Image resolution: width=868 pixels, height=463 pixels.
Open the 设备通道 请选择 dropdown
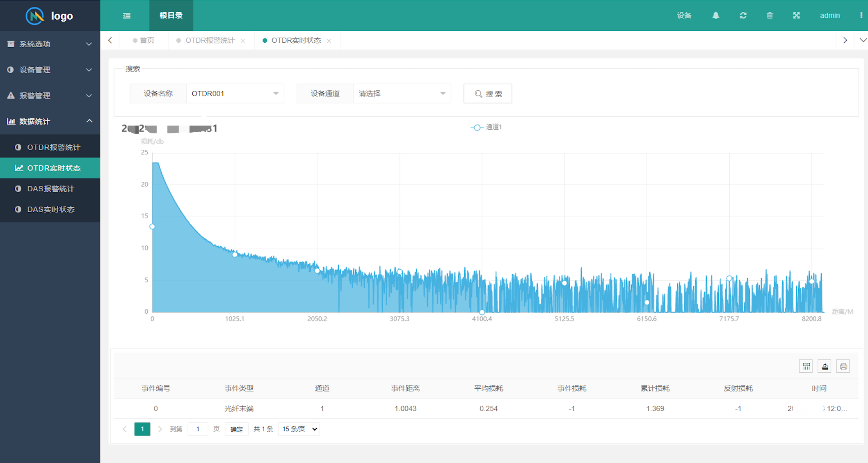tap(402, 94)
